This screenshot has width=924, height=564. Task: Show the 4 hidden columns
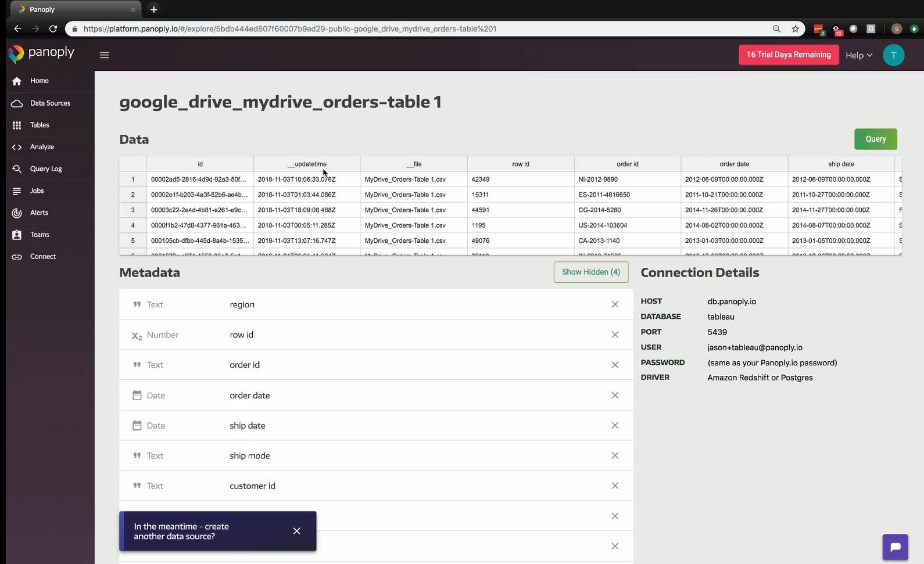point(590,272)
